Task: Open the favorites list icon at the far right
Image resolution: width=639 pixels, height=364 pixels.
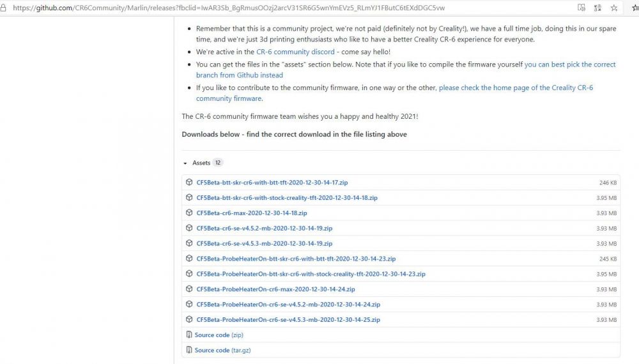Action: (635, 8)
